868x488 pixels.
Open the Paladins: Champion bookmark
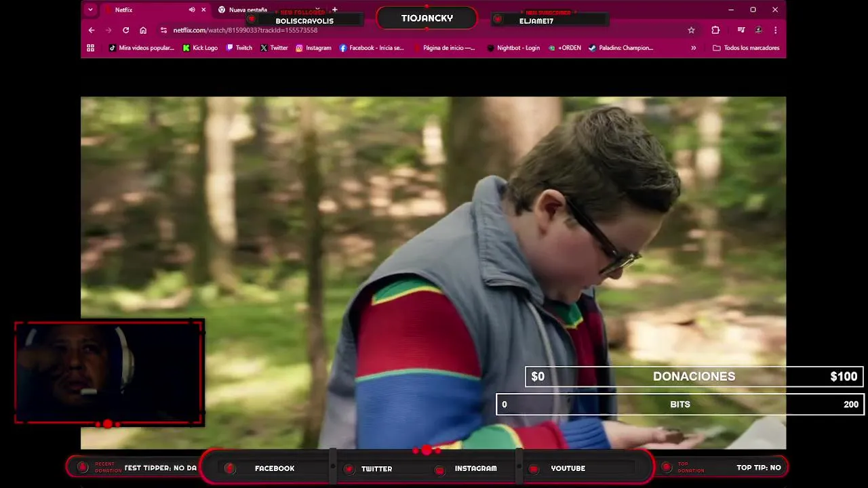[621, 48]
